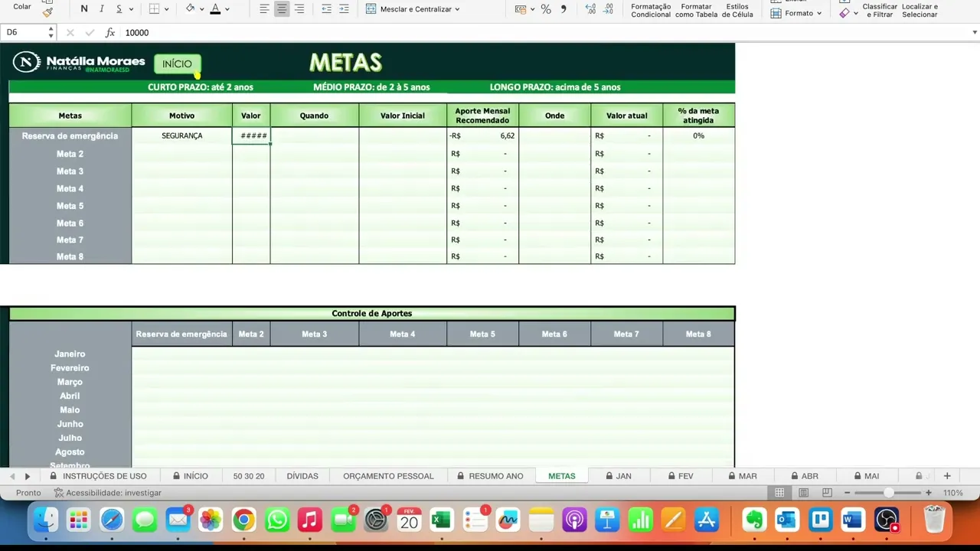Click the format painter brush icon
The height and width of the screenshot is (551, 980).
click(47, 11)
